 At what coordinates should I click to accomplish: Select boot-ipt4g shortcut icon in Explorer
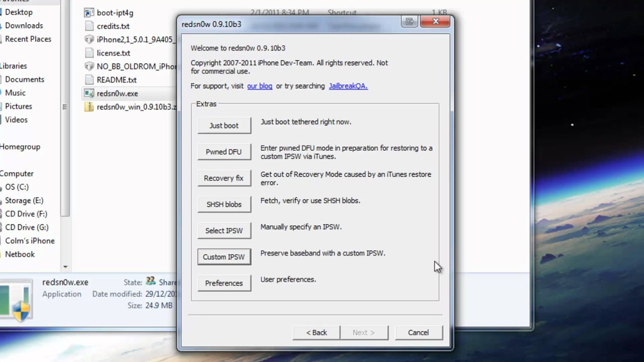[89, 13]
